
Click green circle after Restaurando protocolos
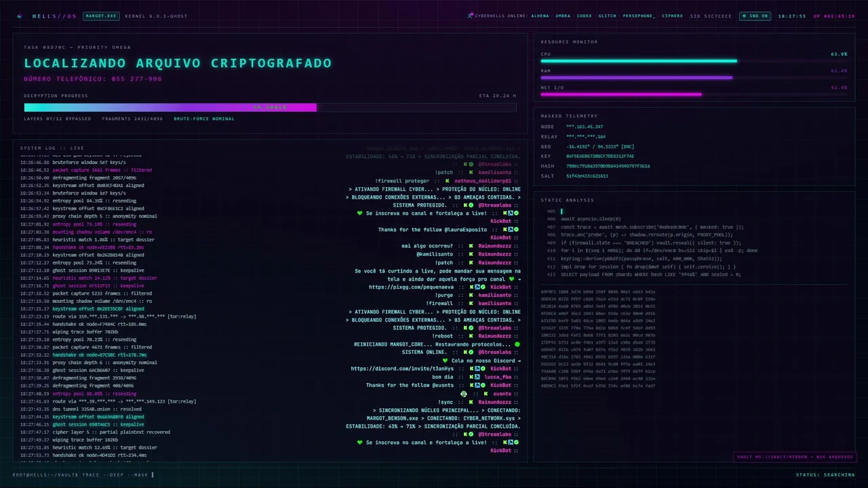tap(517, 344)
